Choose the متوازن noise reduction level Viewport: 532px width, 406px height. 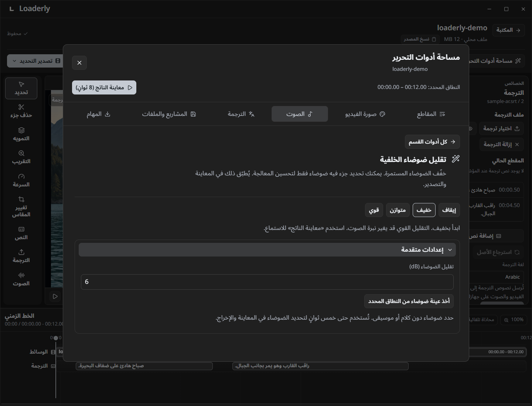tap(398, 210)
